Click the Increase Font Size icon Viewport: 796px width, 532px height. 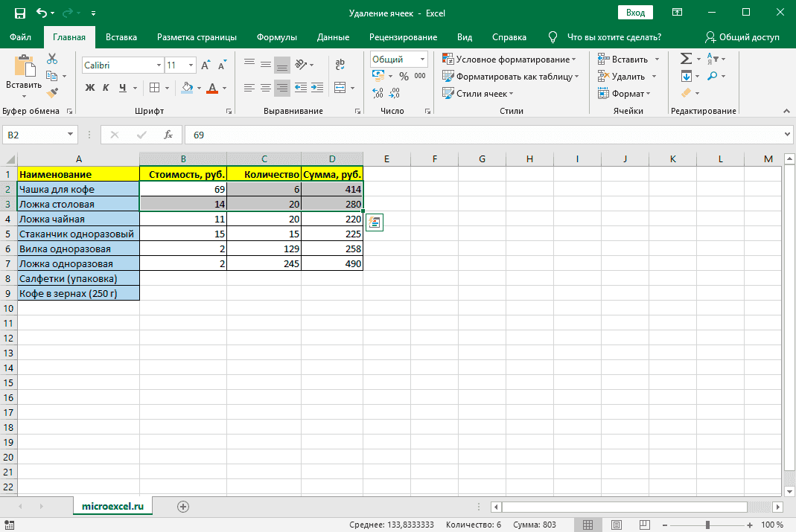coord(205,65)
